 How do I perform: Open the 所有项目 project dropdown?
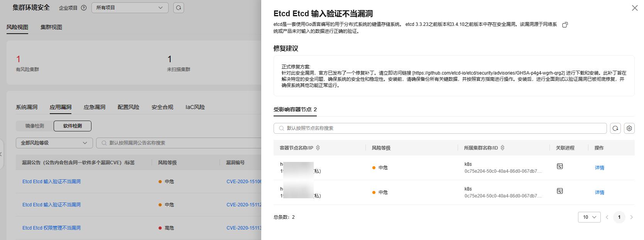pyautogui.click(x=130, y=8)
